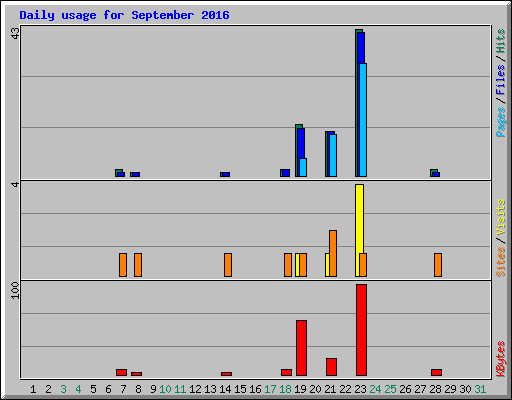
Task: Click the tallest red KBytes bar for day 23
Action: [361, 330]
